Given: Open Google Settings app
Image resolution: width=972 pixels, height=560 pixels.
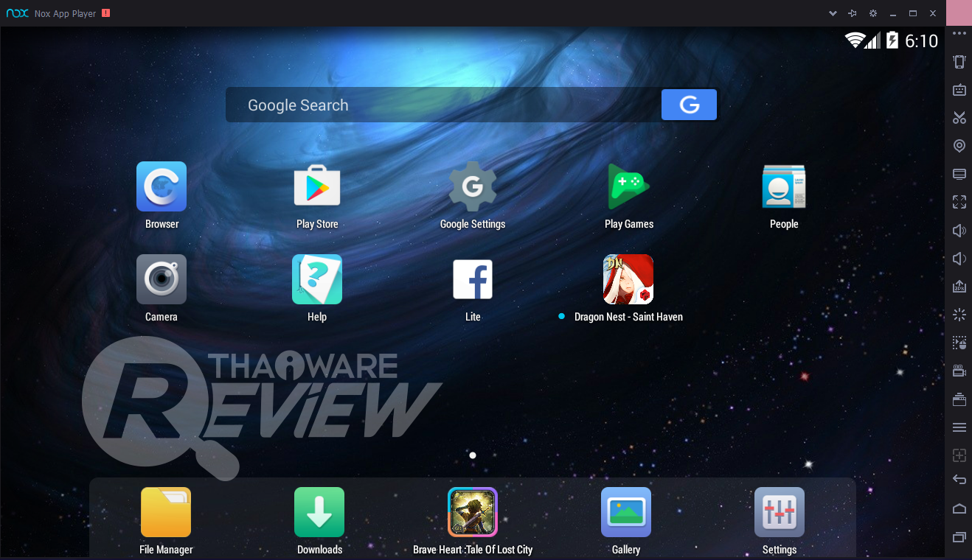Looking at the screenshot, I should [x=473, y=186].
